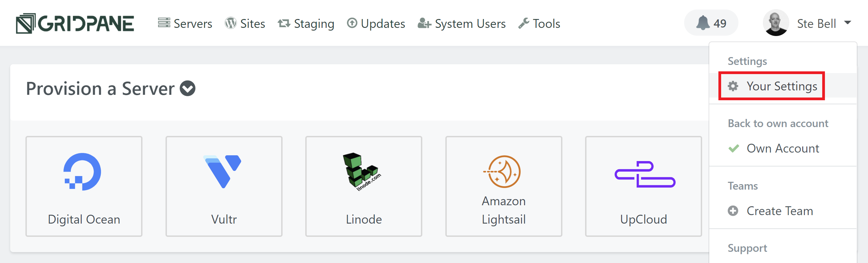Open the Tools menu
This screenshot has width=868, height=263.
click(x=539, y=23)
